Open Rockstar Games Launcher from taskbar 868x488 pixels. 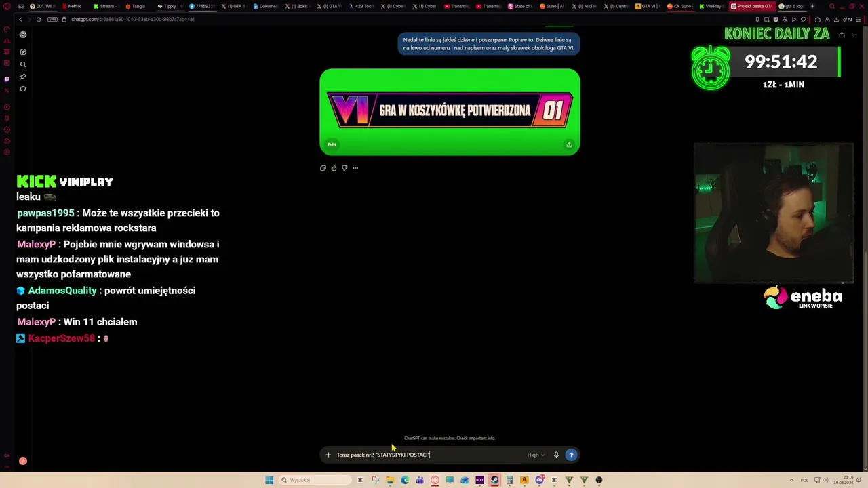point(524,480)
